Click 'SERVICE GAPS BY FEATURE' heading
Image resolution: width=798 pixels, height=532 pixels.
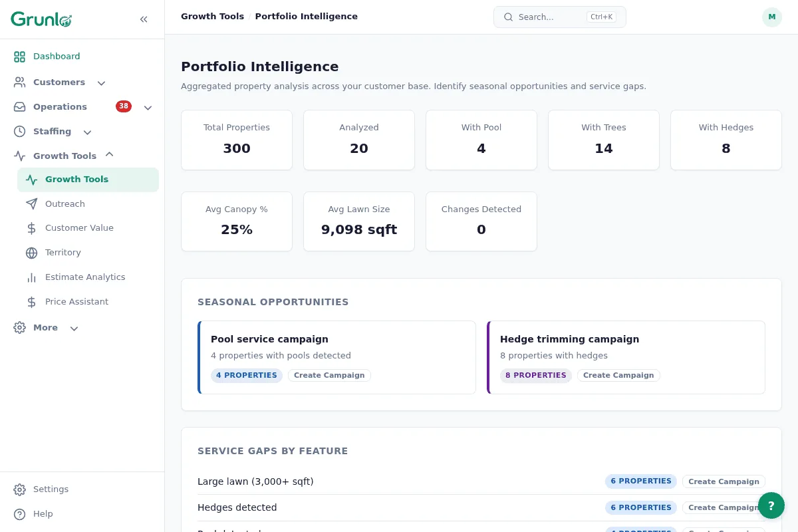(x=273, y=451)
